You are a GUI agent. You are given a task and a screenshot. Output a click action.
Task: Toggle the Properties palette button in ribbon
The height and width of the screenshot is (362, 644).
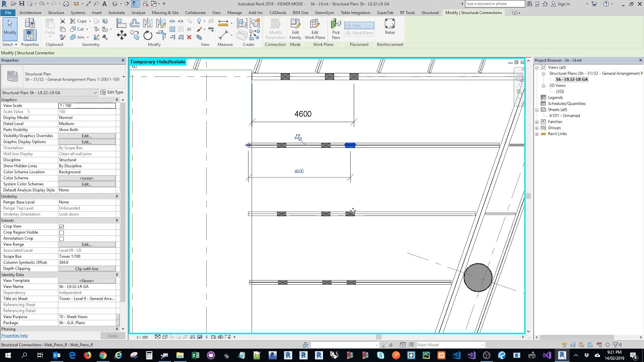30,35
